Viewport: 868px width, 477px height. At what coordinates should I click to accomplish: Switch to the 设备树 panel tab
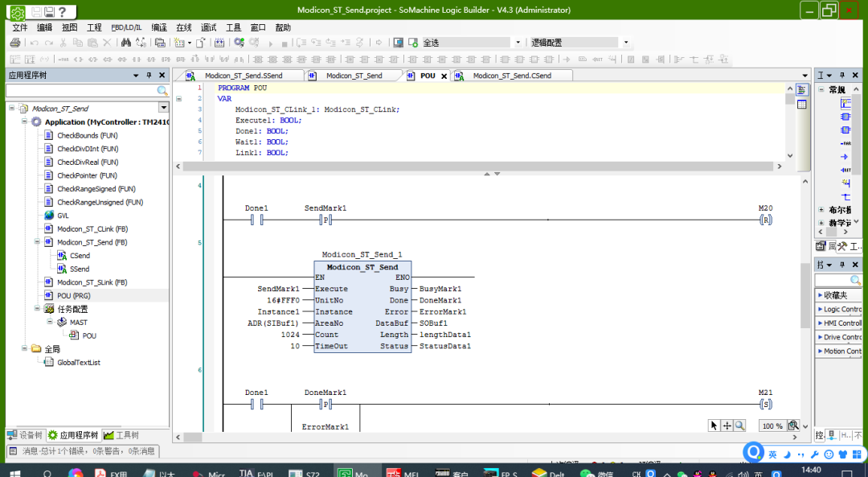[x=25, y=435]
